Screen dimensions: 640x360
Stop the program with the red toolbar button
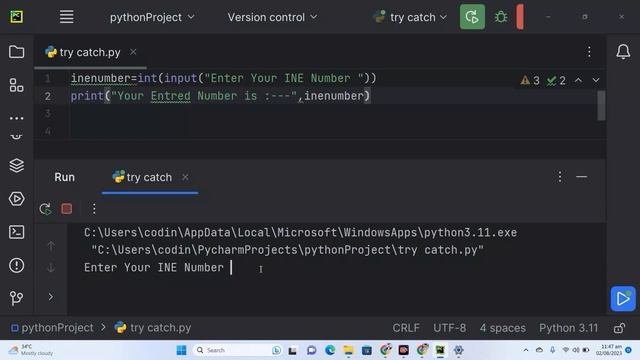pyautogui.click(x=520, y=17)
